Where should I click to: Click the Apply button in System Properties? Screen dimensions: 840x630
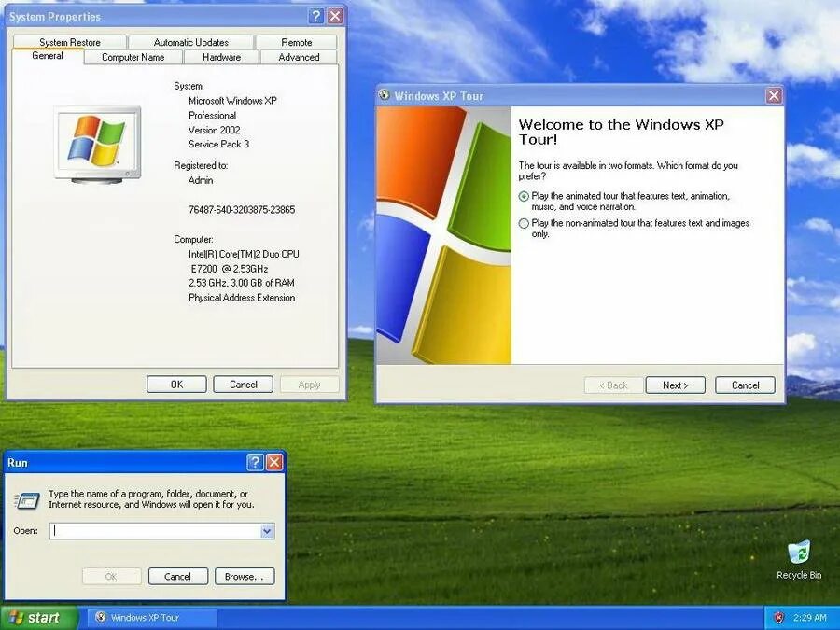309,385
